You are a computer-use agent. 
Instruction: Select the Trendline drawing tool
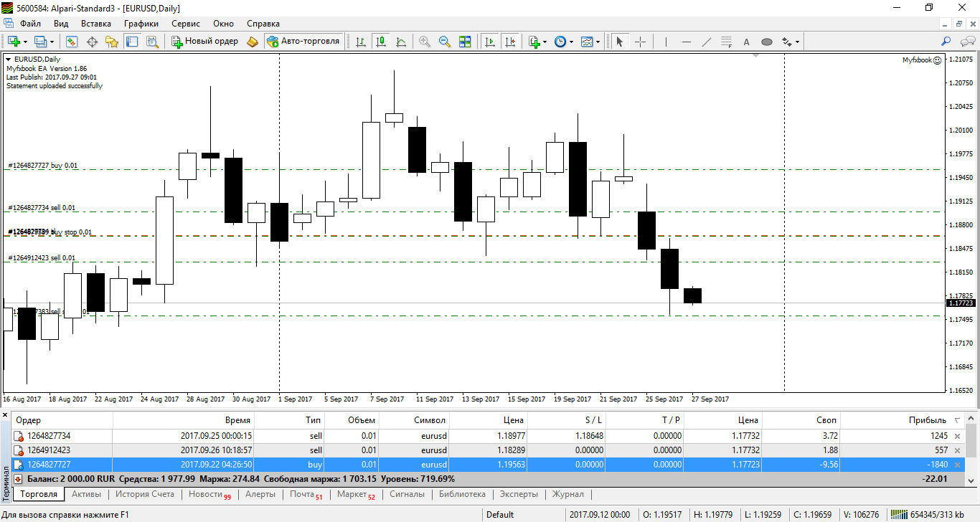[x=707, y=42]
